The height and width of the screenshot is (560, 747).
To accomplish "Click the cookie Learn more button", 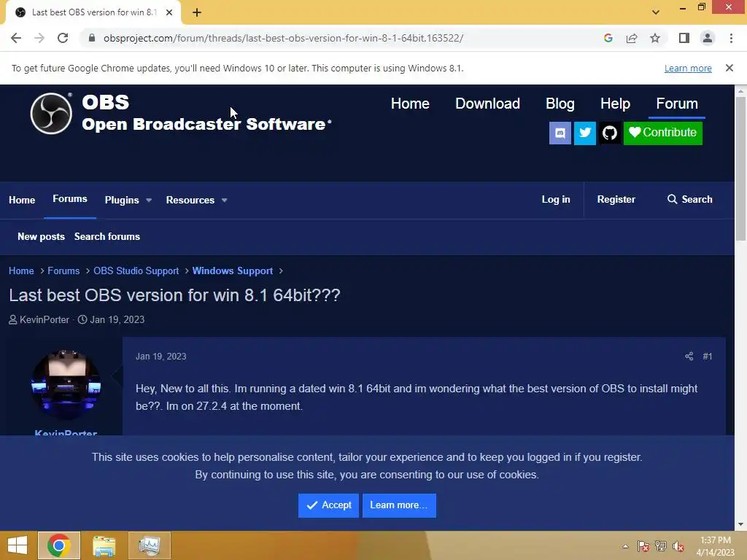I will tap(399, 505).
